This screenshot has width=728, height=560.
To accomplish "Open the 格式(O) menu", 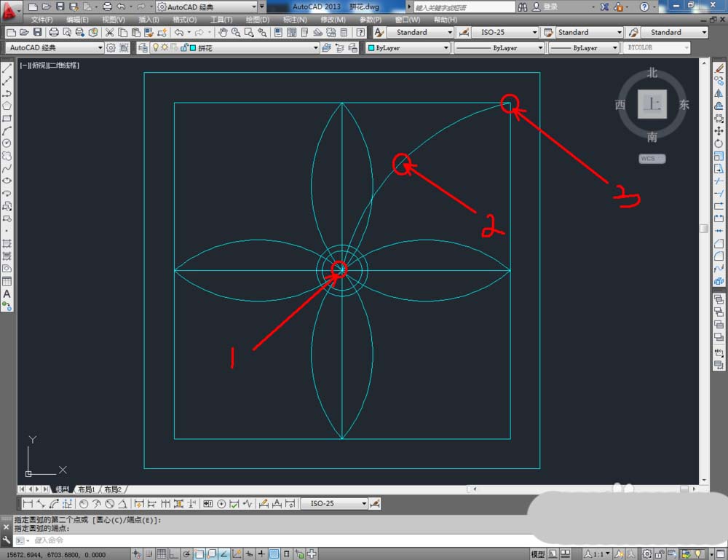I will point(184,20).
